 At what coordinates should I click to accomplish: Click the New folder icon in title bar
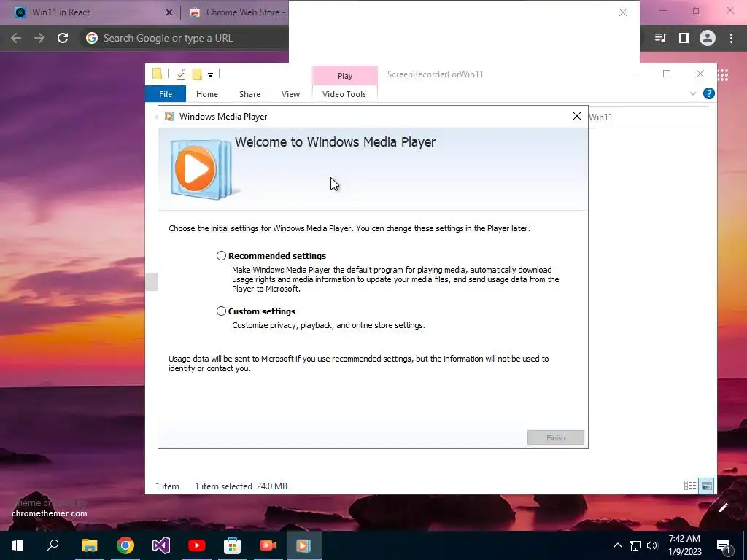(197, 74)
